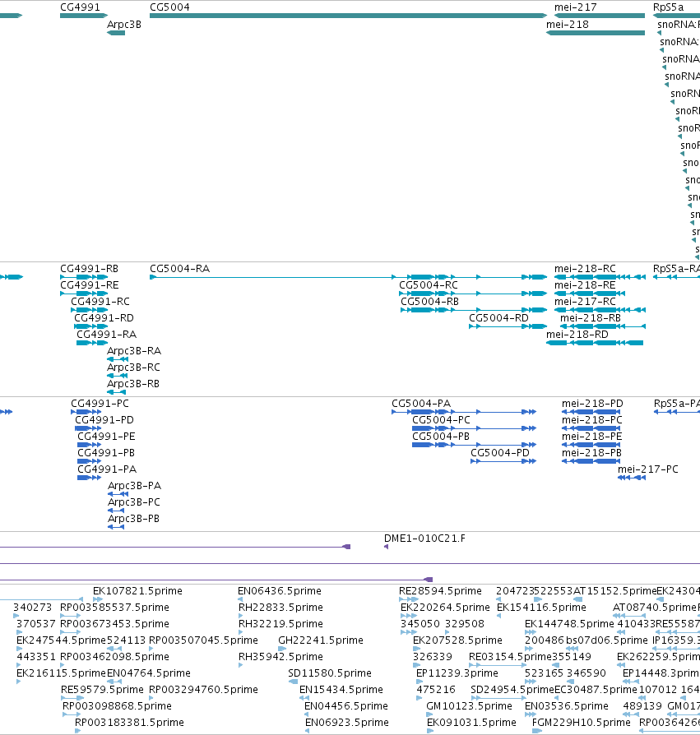Select transcript CG4991-RC
This screenshot has width=700, height=735.
[x=100, y=302]
